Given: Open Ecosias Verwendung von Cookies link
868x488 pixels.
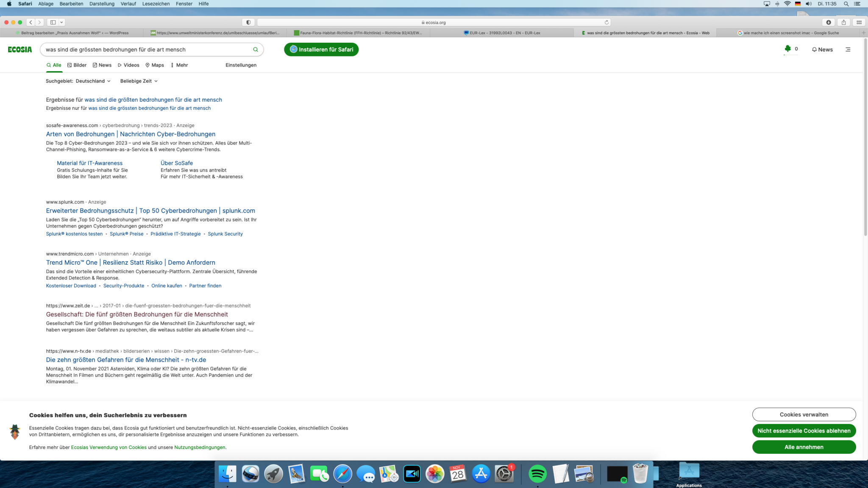Looking at the screenshot, I should (x=108, y=447).
